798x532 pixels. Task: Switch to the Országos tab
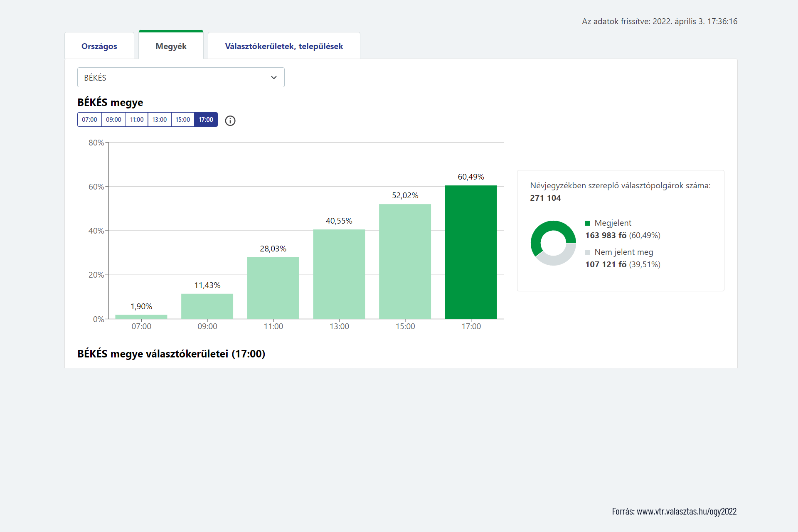coord(99,46)
